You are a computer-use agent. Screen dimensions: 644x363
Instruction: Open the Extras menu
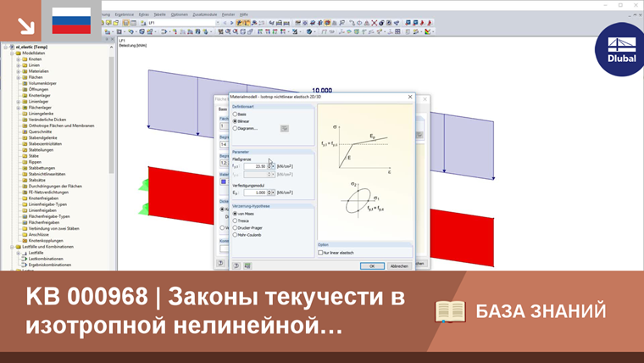pos(144,14)
